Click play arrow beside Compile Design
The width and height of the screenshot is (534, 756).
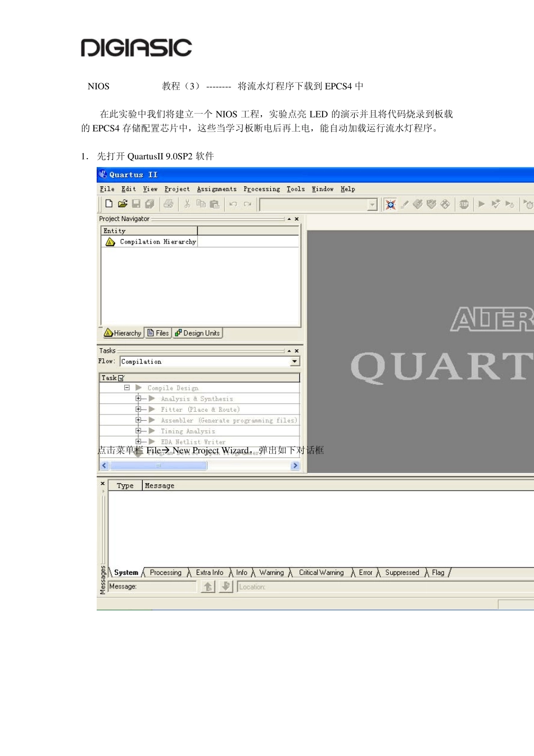(139, 388)
